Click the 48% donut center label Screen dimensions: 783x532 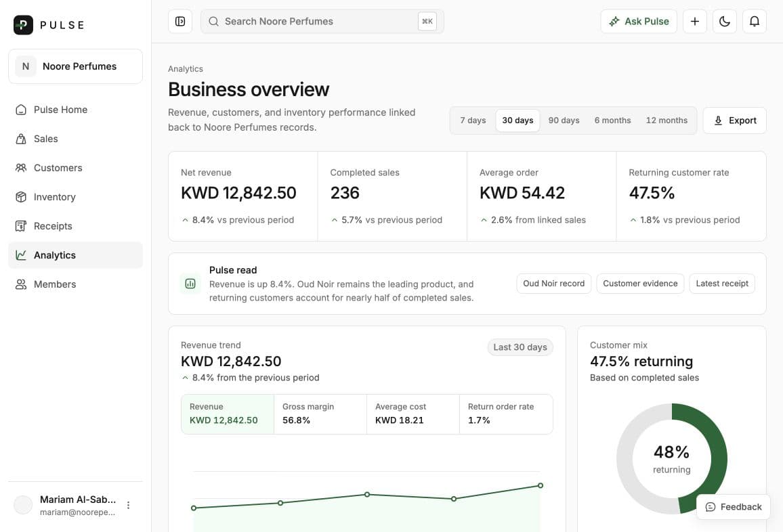point(672,452)
